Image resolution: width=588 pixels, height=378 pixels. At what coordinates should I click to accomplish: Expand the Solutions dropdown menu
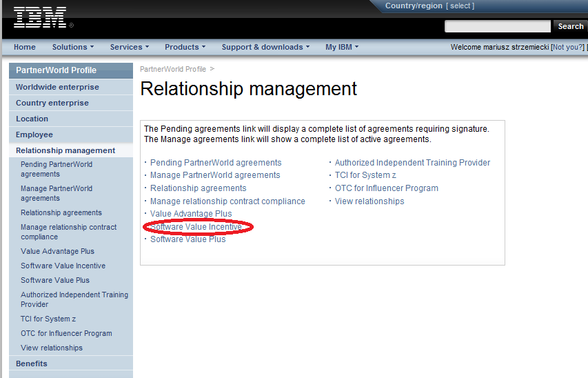click(x=73, y=48)
